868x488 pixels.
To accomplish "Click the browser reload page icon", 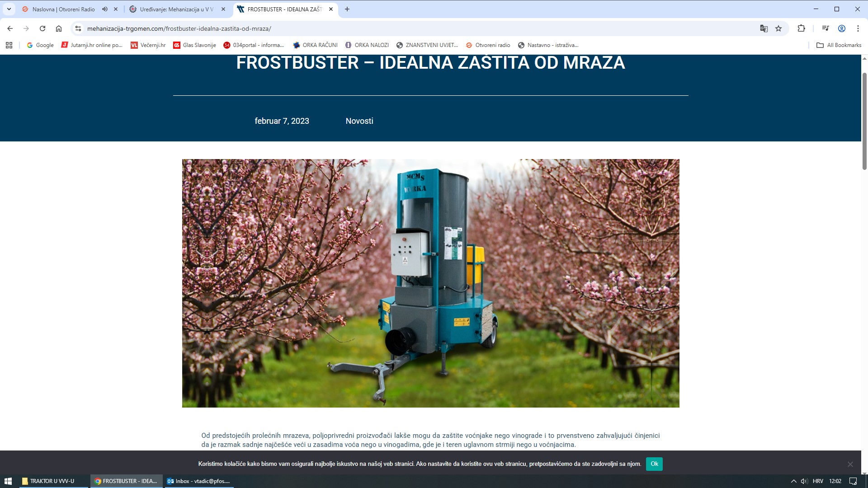I will tap(42, 28).
